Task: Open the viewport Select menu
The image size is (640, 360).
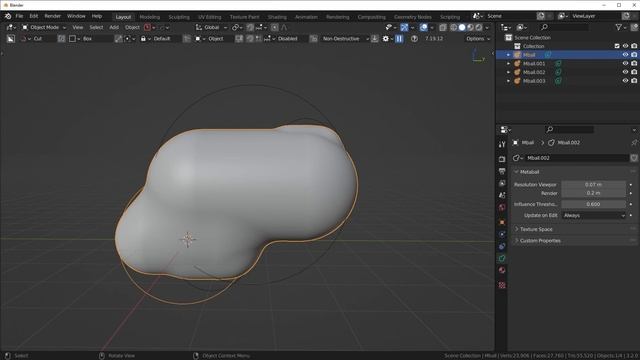Action: pyautogui.click(x=96, y=27)
